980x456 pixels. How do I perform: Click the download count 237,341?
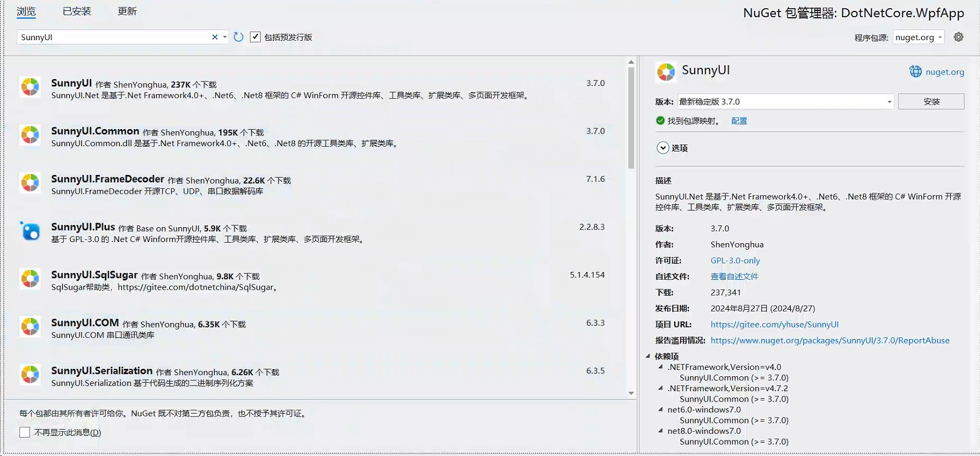726,293
